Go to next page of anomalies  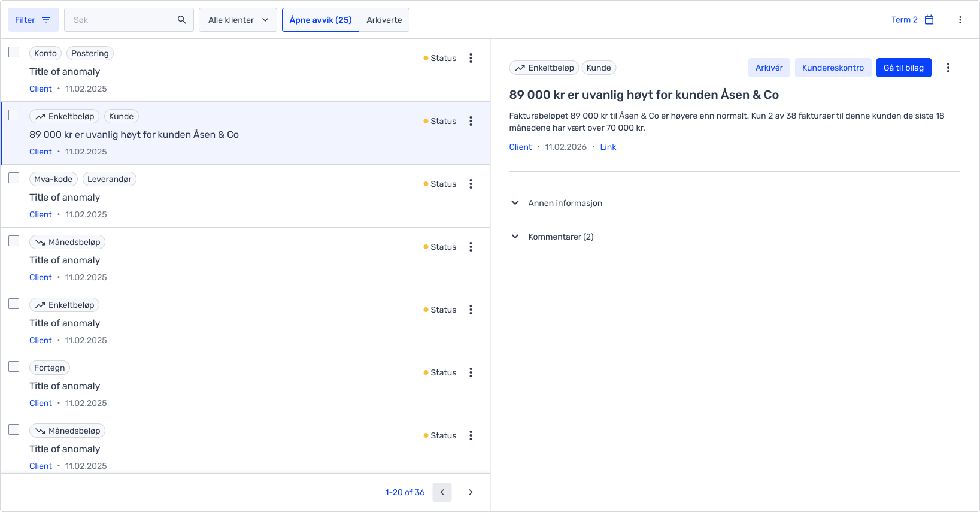tap(471, 492)
